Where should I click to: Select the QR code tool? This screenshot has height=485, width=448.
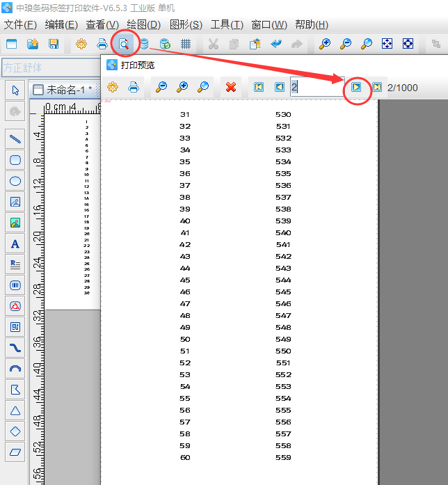15,326
